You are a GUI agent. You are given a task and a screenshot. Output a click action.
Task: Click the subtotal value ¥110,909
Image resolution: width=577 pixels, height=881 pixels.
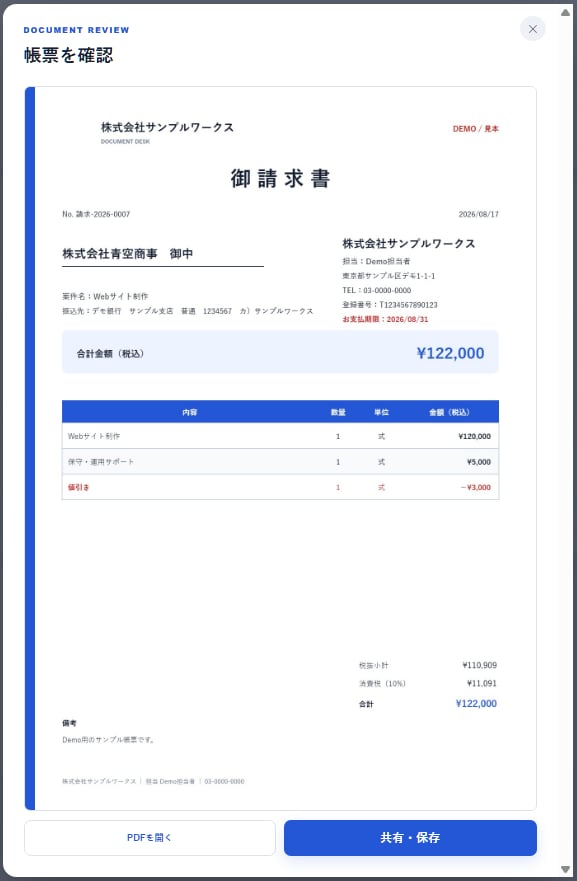click(479, 665)
